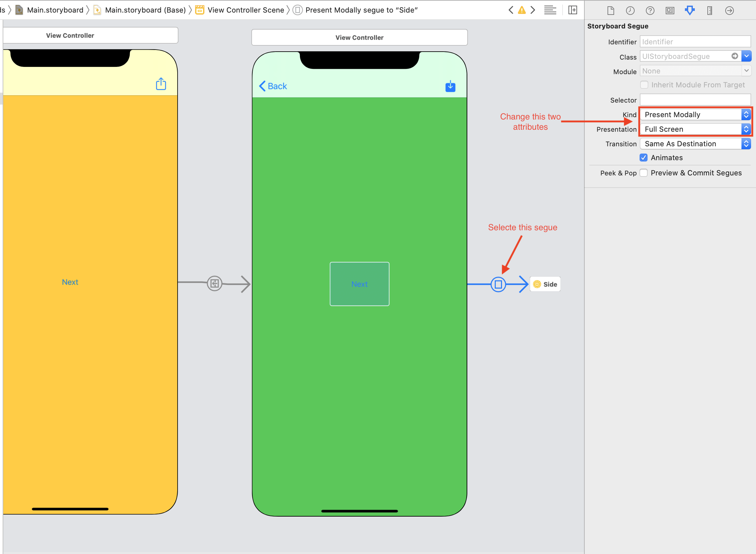Select the Module None dropdown
The height and width of the screenshot is (554, 756).
point(695,70)
